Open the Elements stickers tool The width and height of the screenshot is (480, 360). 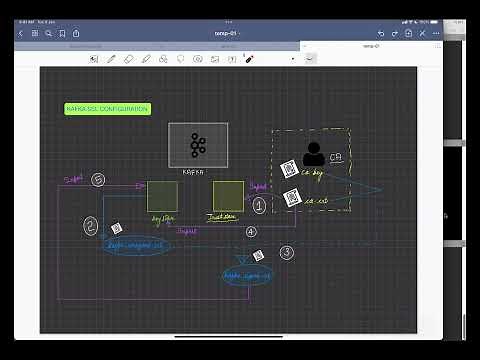[198, 59]
